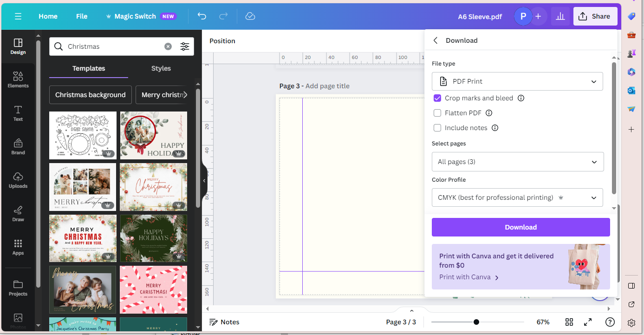Open the Text sidebar panel
The width and height of the screenshot is (644, 335).
pyautogui.click(x=18, y=113)
